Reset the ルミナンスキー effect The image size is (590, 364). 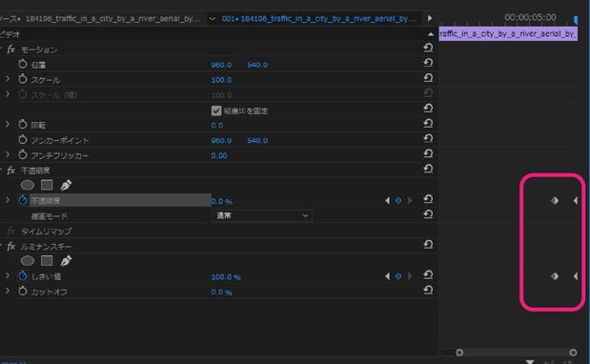428,245
